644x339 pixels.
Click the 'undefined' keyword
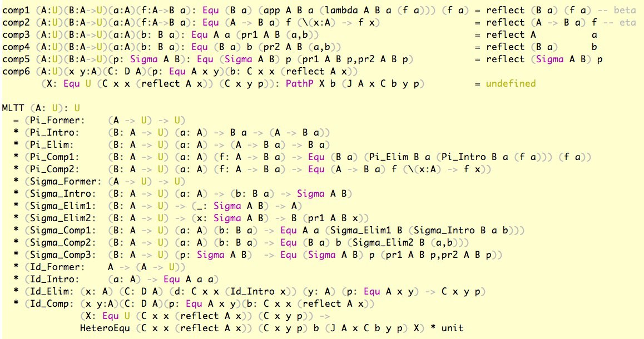(511, 84)
